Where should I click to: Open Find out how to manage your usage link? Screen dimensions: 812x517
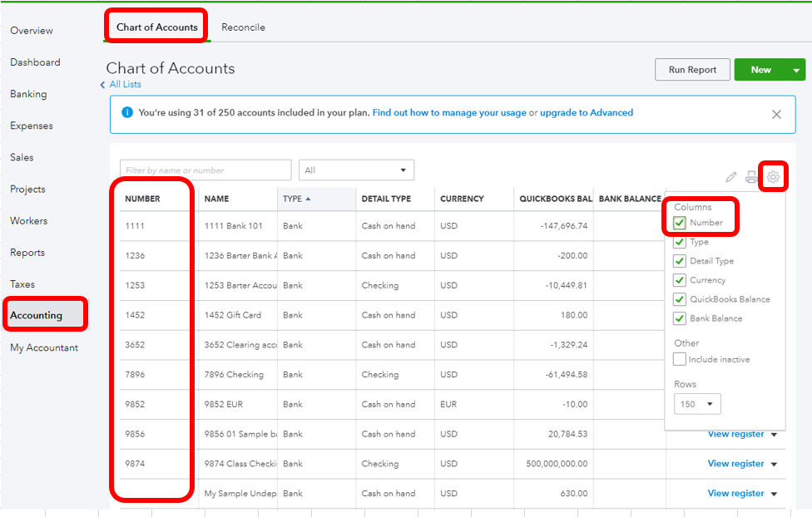pos(449,112)
